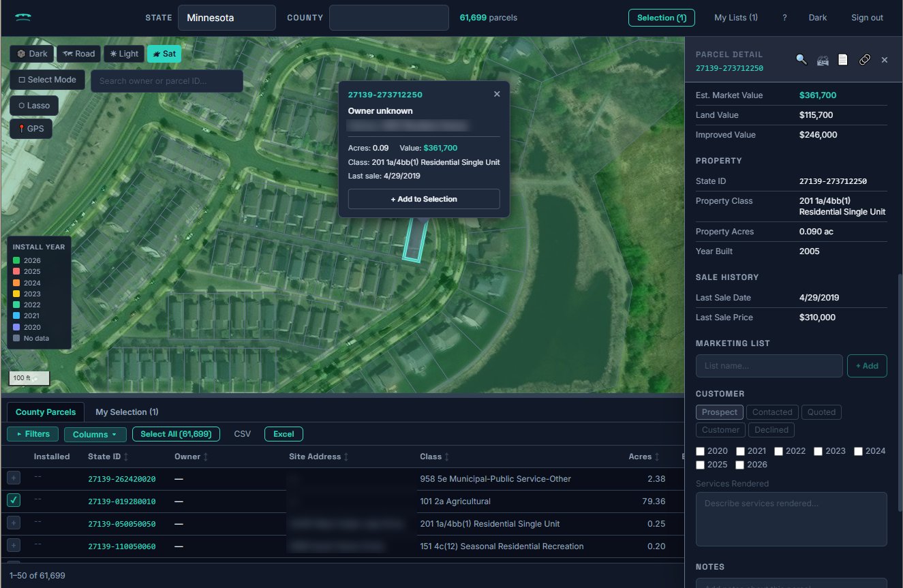Viewport: 903px width, 588px height.
Task: Activate the Lasso selection tool
Action: point(34,106)
